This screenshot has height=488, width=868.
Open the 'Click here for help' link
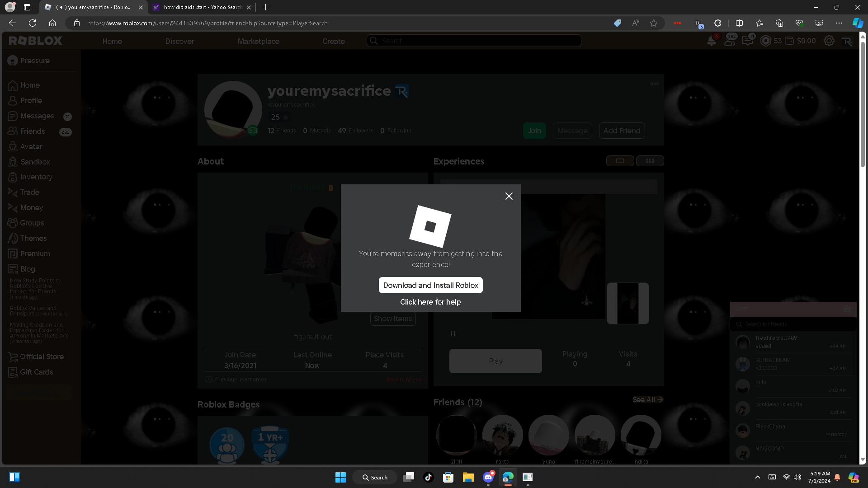click(x=430, y=302)
